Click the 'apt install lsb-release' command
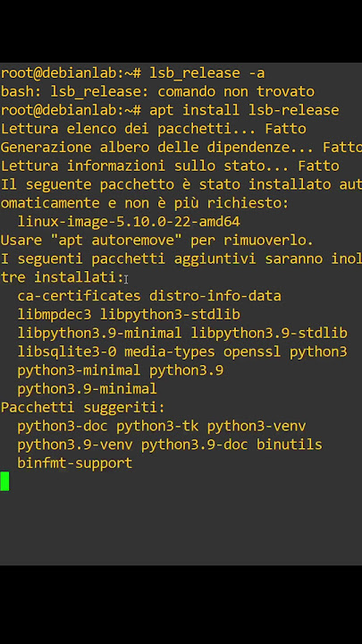Screen dimensions: 362x644 tap(244, 110)
